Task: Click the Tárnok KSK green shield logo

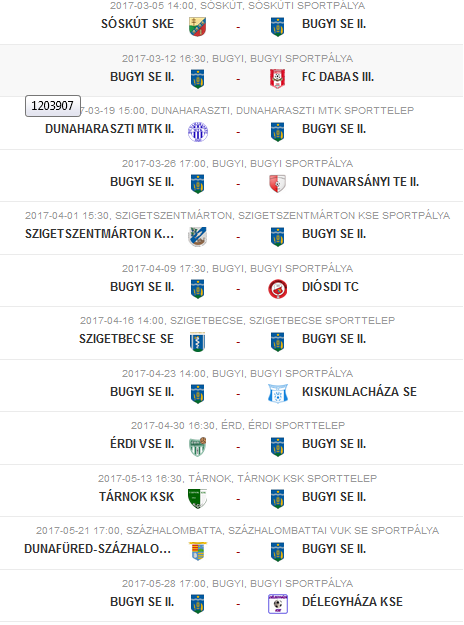Action: point(197,499)
